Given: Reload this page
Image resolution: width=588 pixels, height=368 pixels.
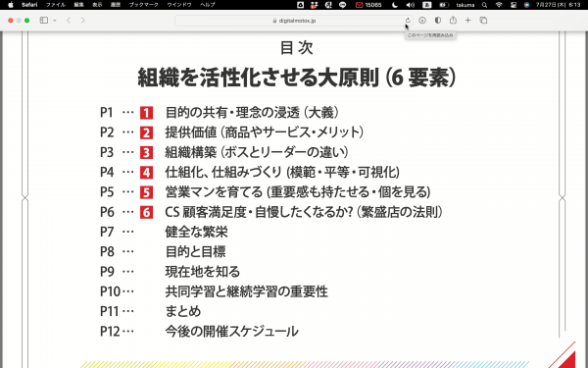Looking at the screenshot, I should (x=408, y=21).
